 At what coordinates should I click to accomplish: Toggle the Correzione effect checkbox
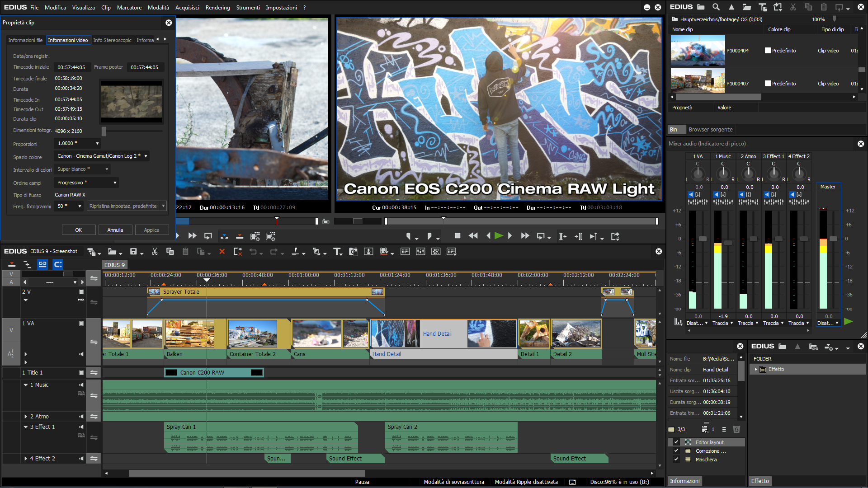(x=676, y=451)
